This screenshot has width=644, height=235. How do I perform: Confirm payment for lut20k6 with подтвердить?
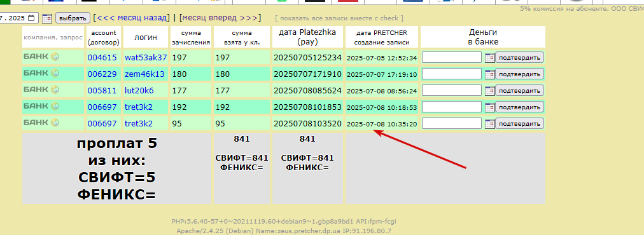tap(519, 90)
